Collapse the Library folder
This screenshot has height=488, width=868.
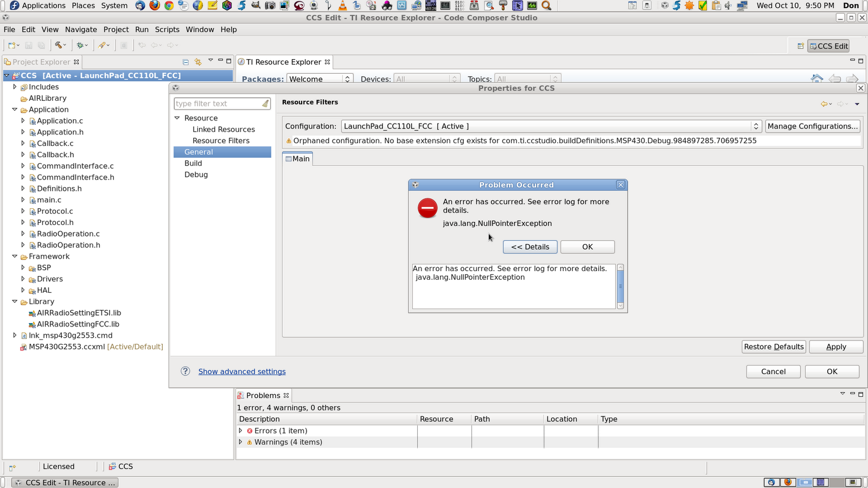click(x=15, y=301)
